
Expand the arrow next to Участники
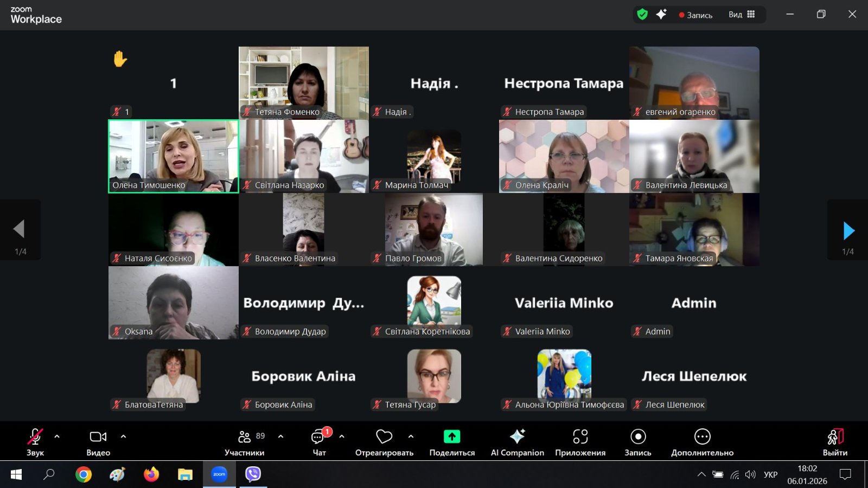(280, 436)
